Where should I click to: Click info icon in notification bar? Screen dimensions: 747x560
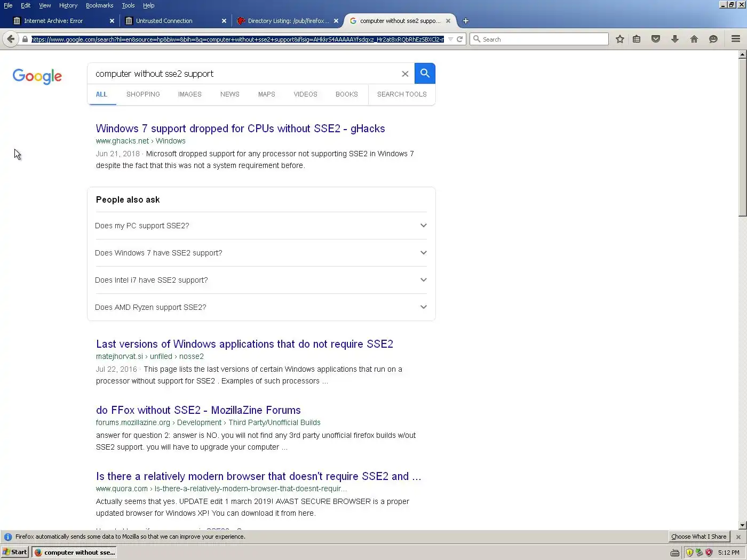pos(8,537)
